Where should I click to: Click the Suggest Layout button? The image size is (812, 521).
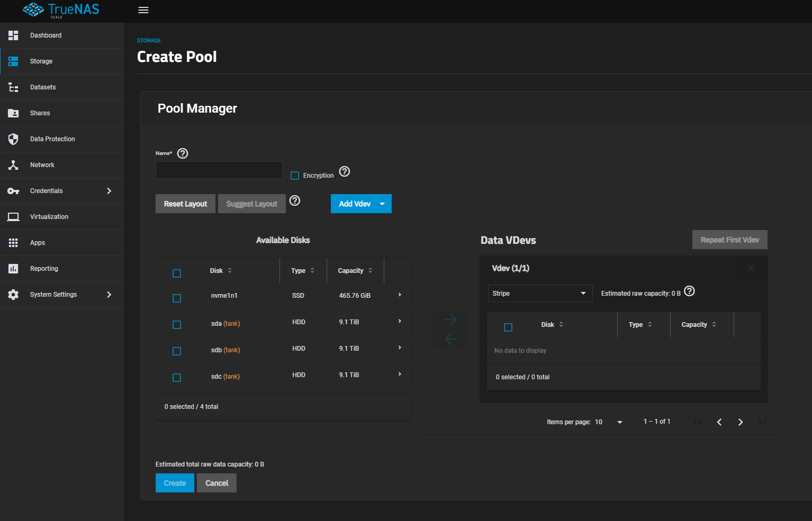click(x=252, y=204)
